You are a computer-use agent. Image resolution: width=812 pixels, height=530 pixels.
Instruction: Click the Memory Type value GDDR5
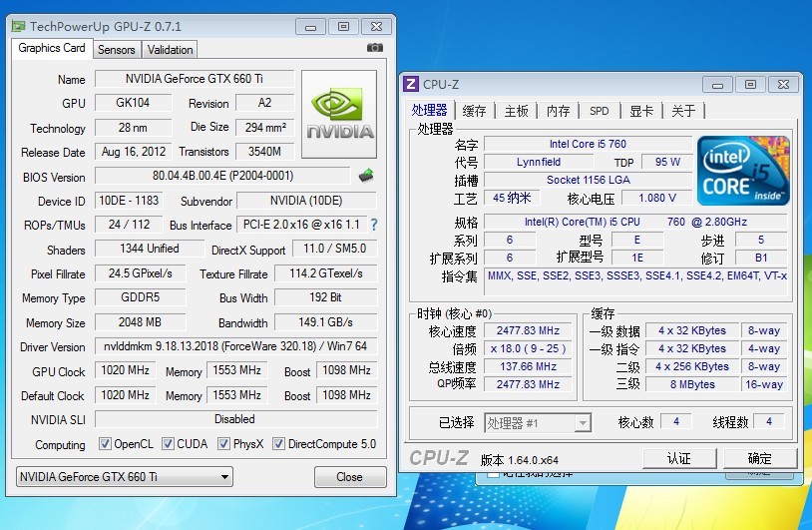tap(141, 297)
